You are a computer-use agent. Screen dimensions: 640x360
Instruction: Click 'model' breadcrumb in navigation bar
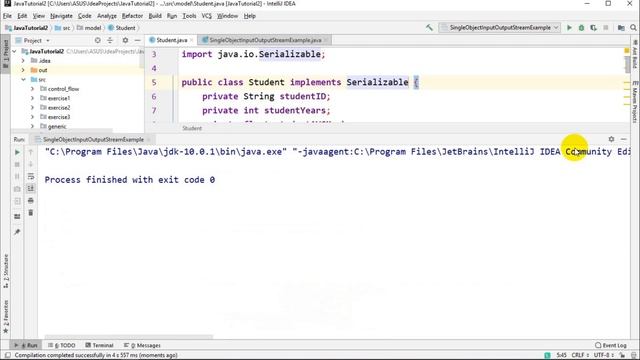click(x=89, y=28)
